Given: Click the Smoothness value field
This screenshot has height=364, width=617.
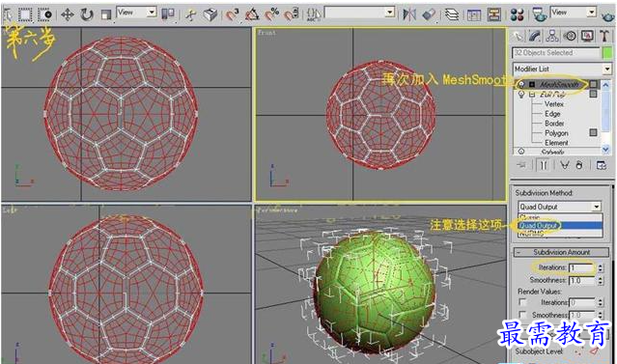Looking at the screenshot, I should coord(582,281).
